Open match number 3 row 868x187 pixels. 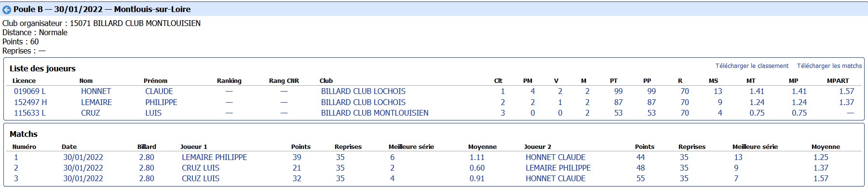pos(434,178)
